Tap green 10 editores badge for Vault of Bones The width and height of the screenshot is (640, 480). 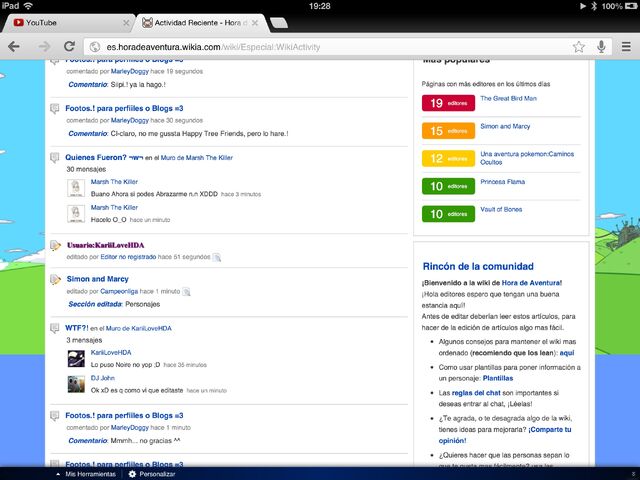[x=448, y=214]
